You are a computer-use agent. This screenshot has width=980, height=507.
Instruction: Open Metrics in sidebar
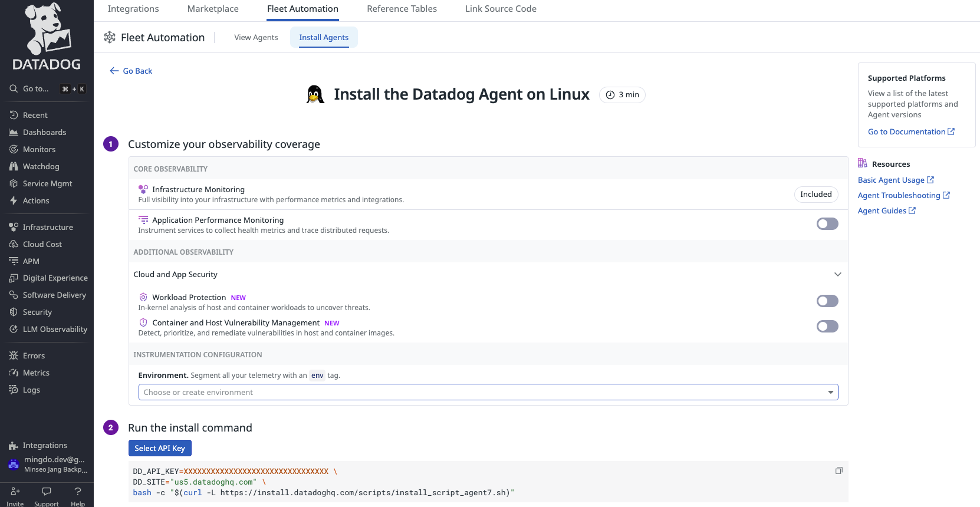(36, 373)
